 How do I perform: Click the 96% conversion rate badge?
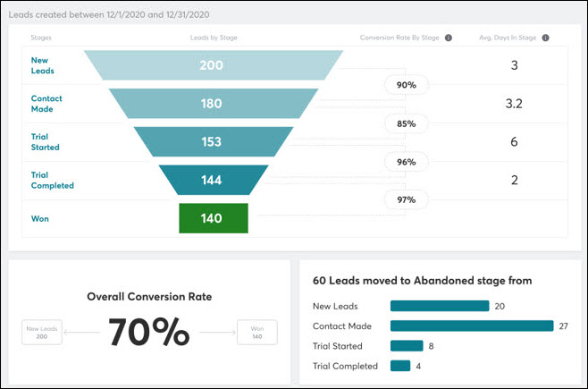[407, 162]
